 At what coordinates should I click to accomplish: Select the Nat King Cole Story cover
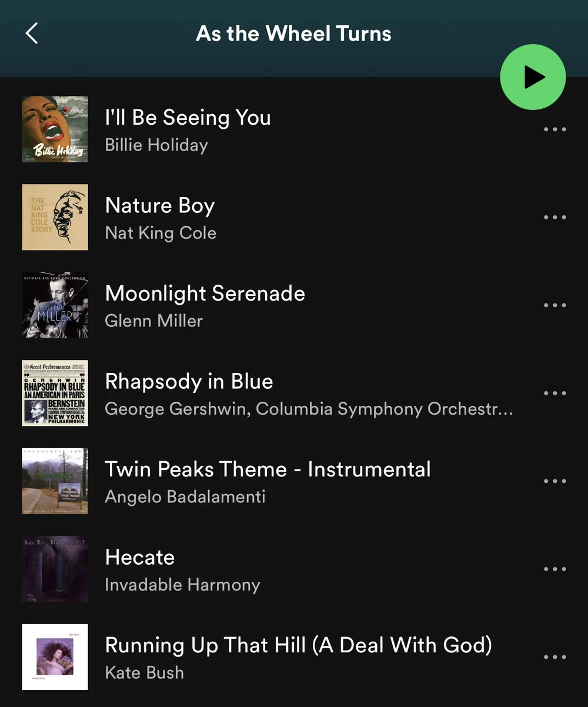coord(55,217)
